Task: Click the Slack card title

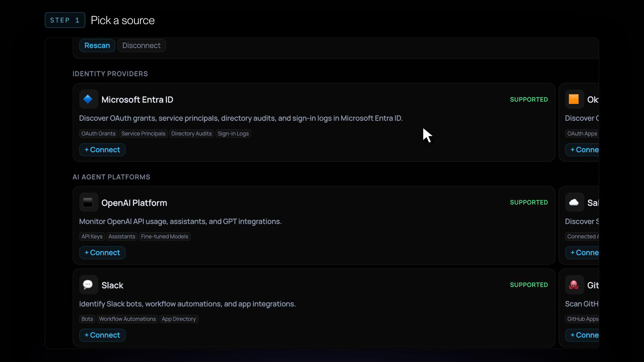Action: (112, 285)
